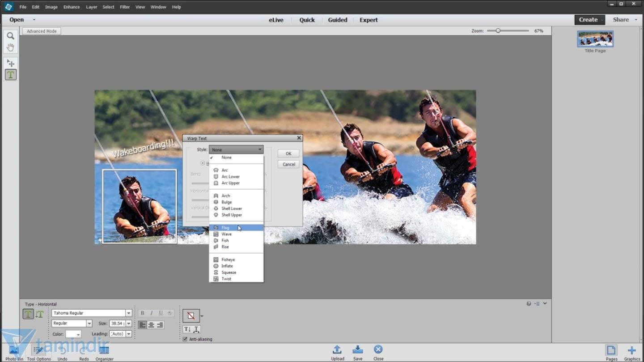Open the Tahoma Regular font dropdown

129,313
